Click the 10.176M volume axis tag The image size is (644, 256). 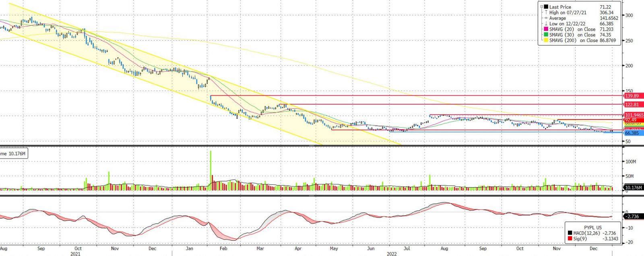[x=633, y=188]
